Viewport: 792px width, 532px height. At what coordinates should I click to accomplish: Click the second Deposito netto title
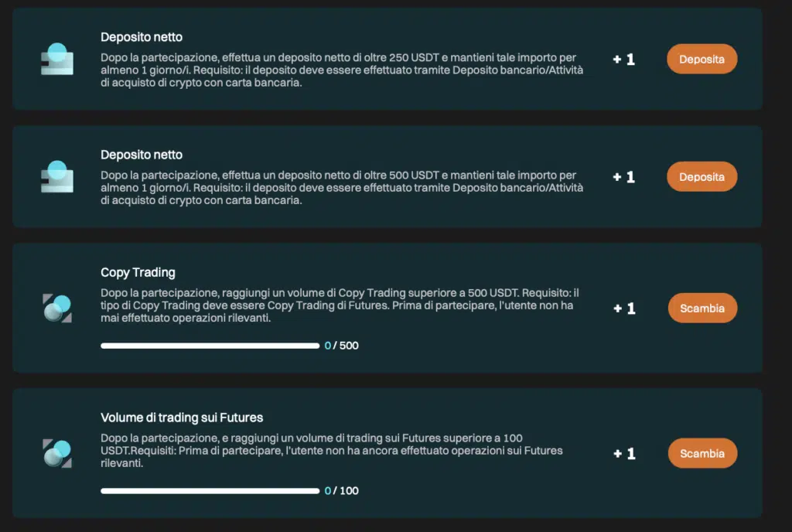pos(142,155)
